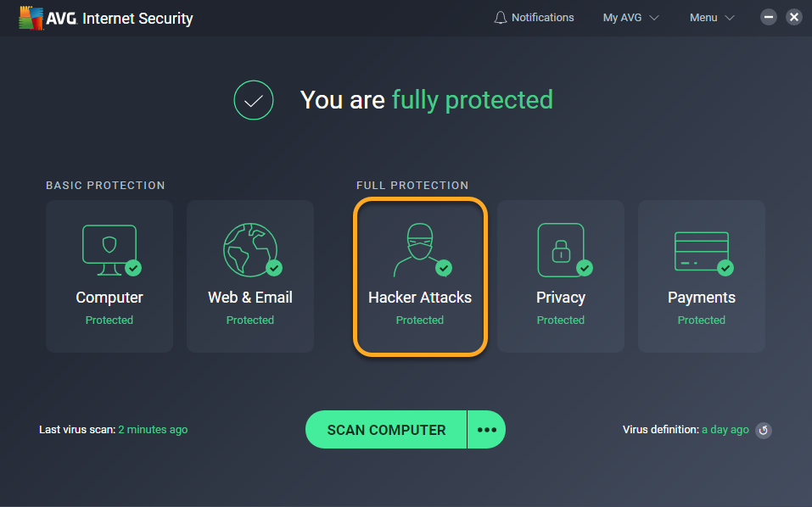The image size is (812, 507).
Task: Click Protected status under Privacy tile
Action: 560,320
